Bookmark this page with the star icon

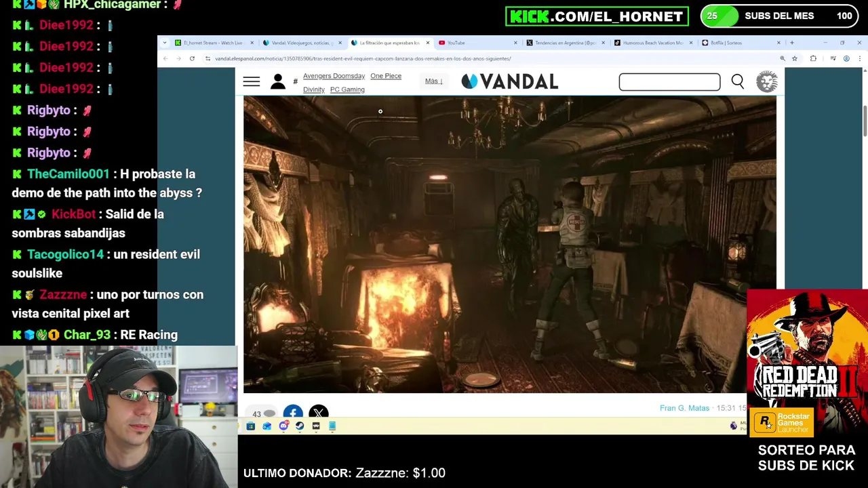[x=795, y=59]
